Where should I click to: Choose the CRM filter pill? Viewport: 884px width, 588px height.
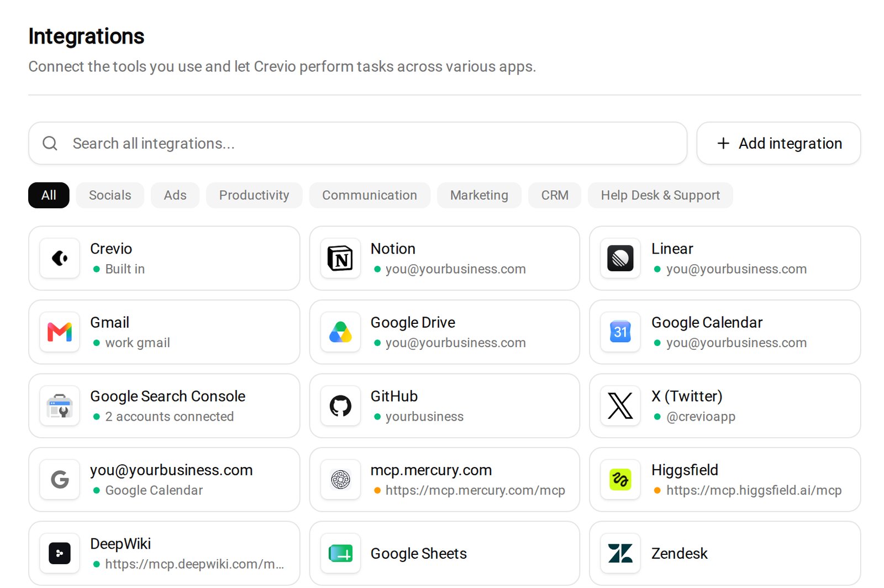point(555,195)
